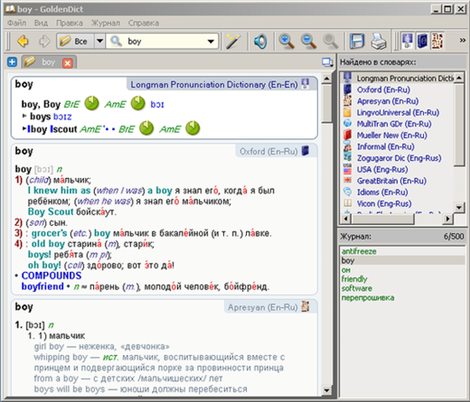Play AmE pronunciation of boy scout
This screenshot has height=402, width=470.
click(x=192, y=128)
